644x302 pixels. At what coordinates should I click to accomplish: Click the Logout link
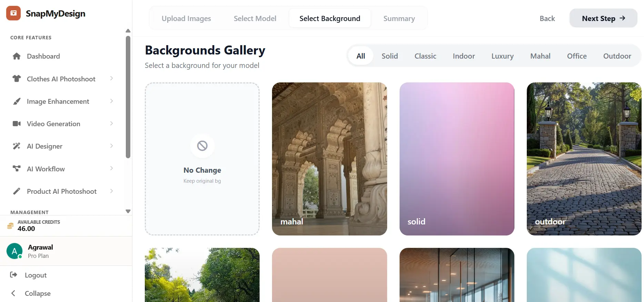pos(36,275)
